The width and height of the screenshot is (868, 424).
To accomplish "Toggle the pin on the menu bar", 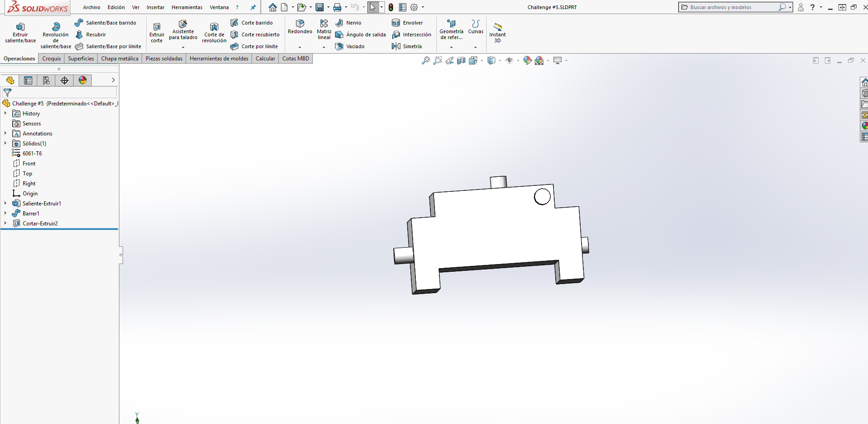I will 253,7.
